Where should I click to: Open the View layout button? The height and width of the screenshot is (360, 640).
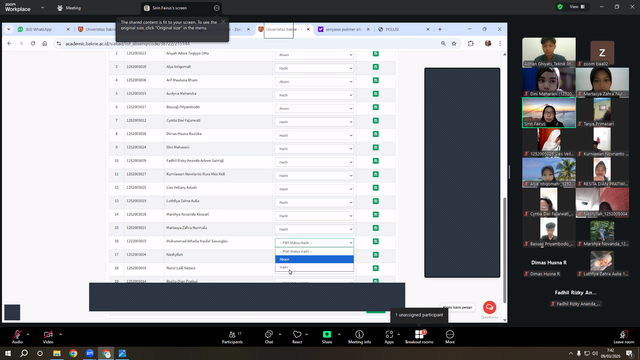coord(577,7)
